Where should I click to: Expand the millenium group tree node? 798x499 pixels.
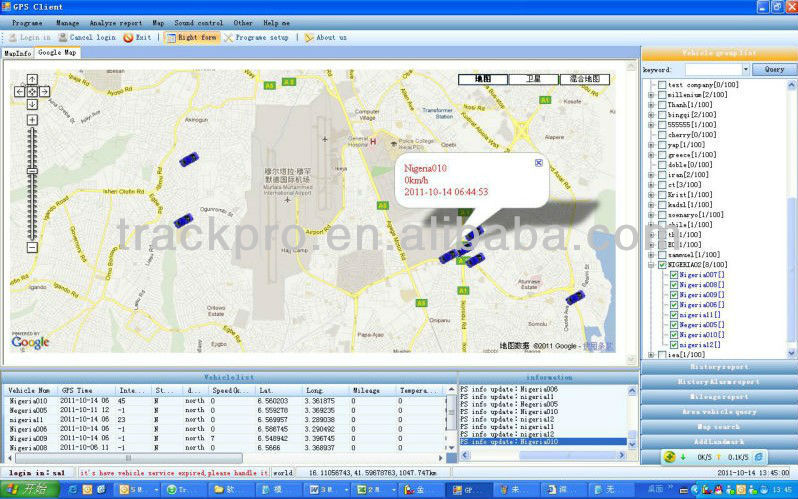coord(651,95)
